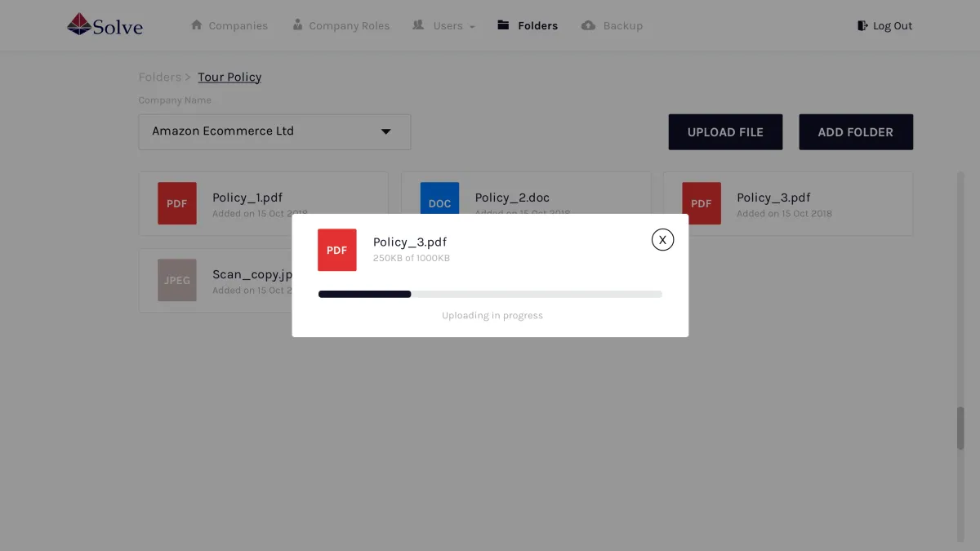
Task: Click the PDF icon in upload dialog
Action: tap(337, 250)
